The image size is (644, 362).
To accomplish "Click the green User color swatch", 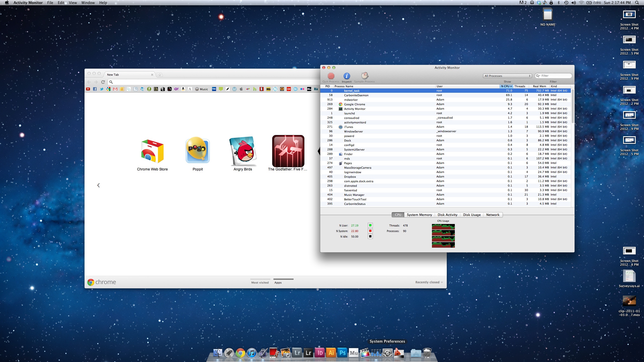I will pyautogui.click(x=370, y=225).
